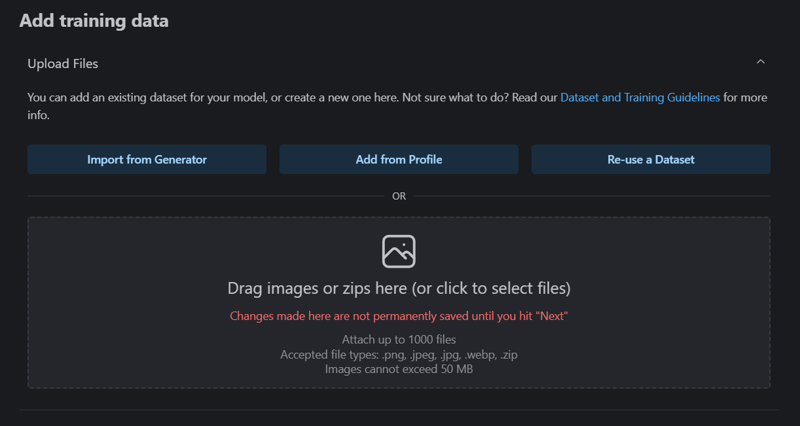Screen dimensions: 800x426
Task: Click the 'Not sure what to do?' text
Action: click(456, 97)
